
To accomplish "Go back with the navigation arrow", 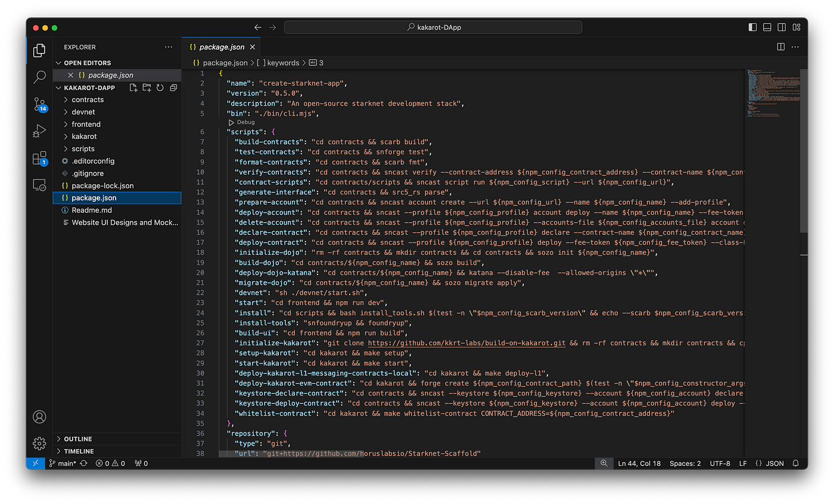I will [x=258, y=27].
